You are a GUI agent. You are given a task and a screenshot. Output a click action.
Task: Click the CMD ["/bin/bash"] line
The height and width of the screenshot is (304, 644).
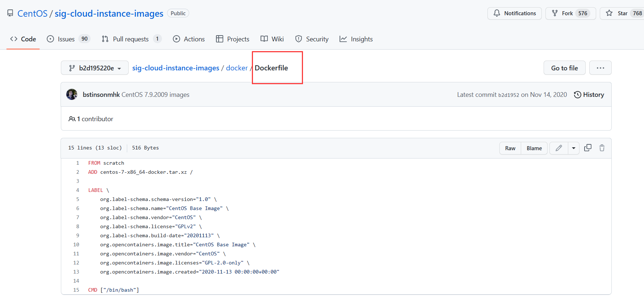[114, 290]
